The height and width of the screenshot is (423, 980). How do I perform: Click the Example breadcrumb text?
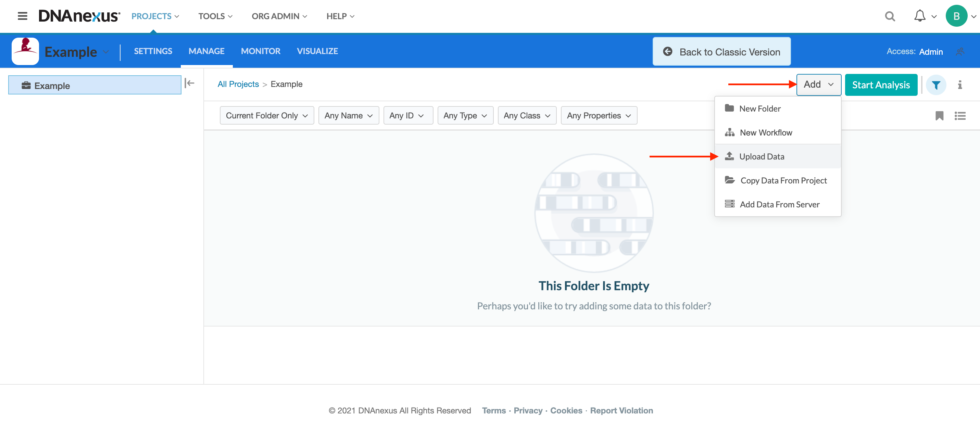[287, 84]
